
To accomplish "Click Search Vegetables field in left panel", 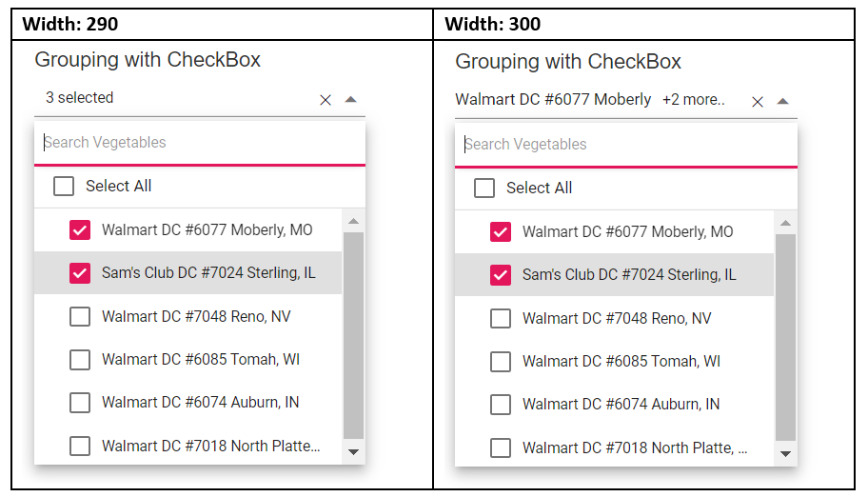I will 200,143.
